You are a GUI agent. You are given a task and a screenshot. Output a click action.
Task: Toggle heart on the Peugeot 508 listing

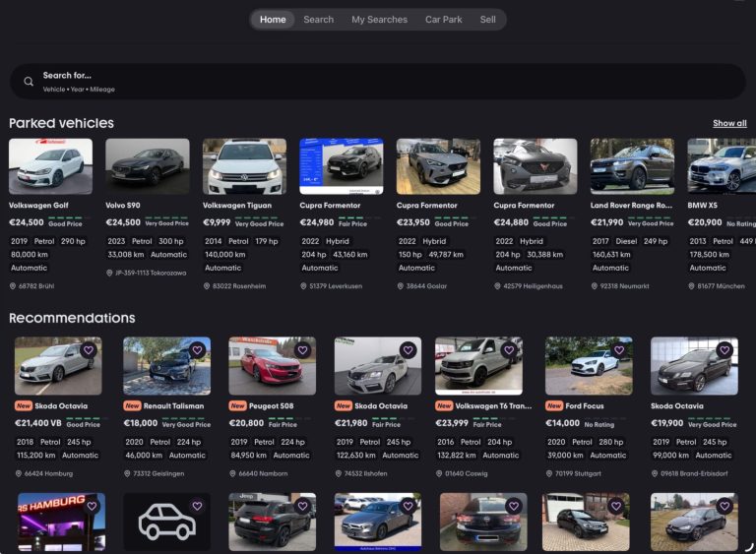[302, 349]
